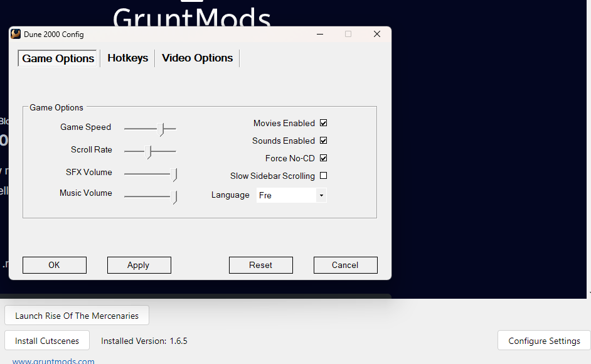591x364 pixels.
Task: Switch to the Game Options tab
Action: [58, 58]
